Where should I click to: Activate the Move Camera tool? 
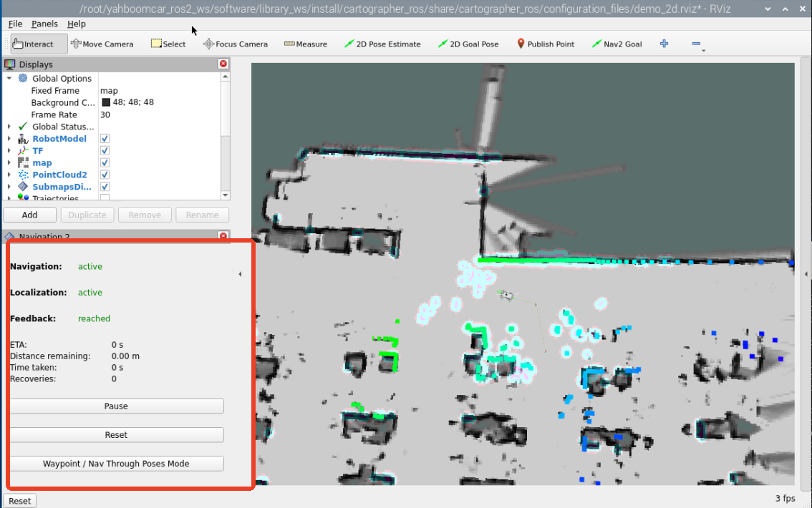tap(102, 44)
